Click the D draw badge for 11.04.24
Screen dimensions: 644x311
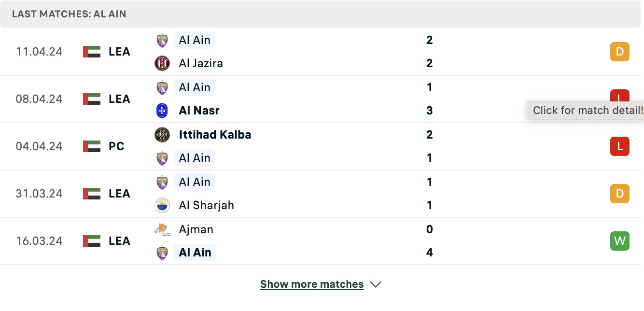click(620, 52)
